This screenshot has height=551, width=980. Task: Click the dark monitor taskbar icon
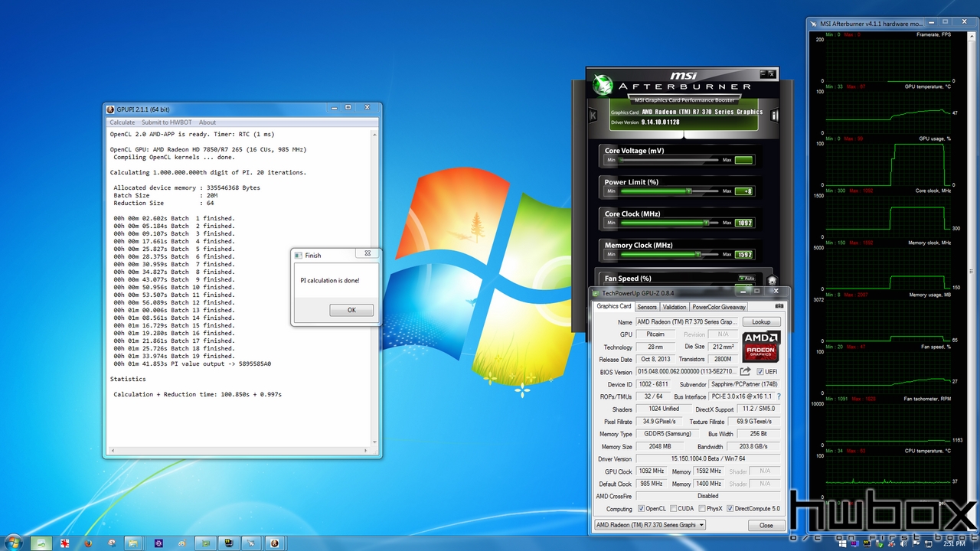pos(228,543)
